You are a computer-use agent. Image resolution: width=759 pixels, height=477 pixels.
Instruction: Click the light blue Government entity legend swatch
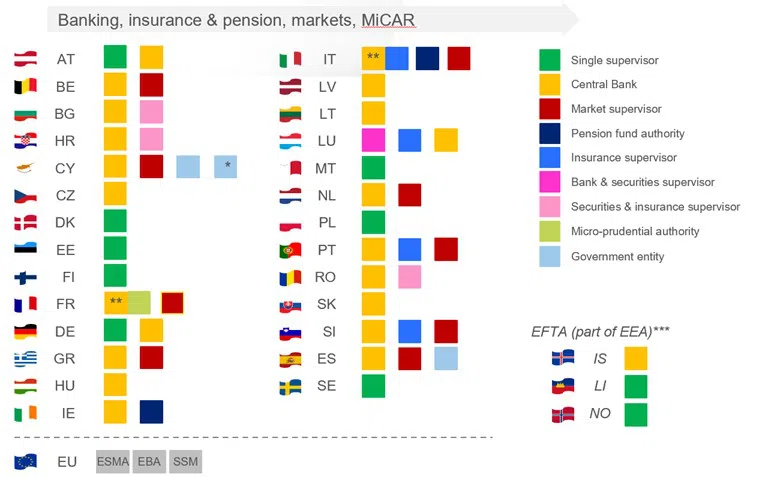click(549, 256)
